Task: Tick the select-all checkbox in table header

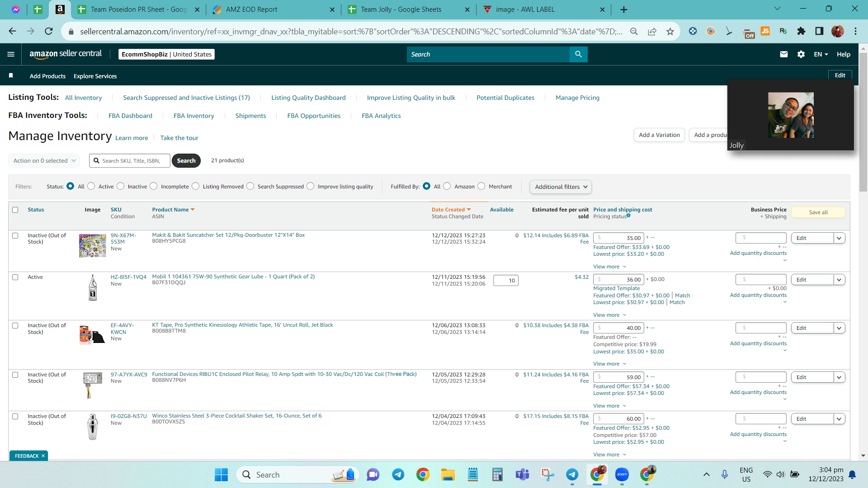Action: pyautogui.click(x=15, y=210)
